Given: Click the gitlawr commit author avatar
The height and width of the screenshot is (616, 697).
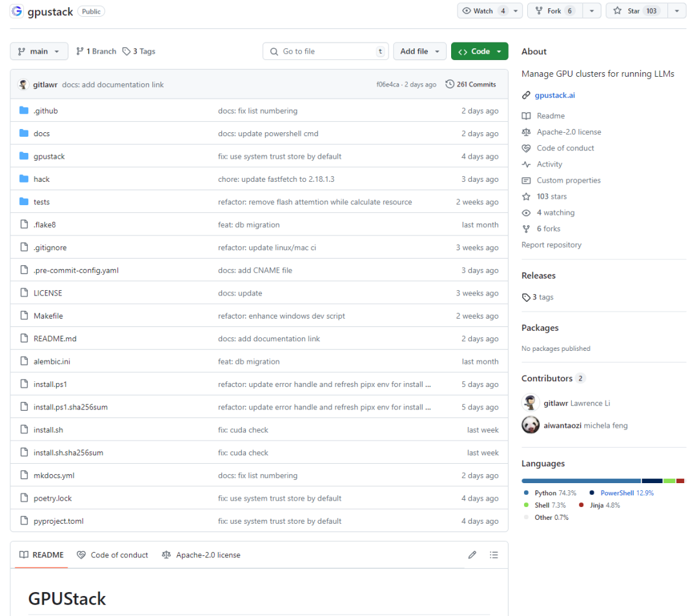Looking at the screenshot, I should point(23,84).
